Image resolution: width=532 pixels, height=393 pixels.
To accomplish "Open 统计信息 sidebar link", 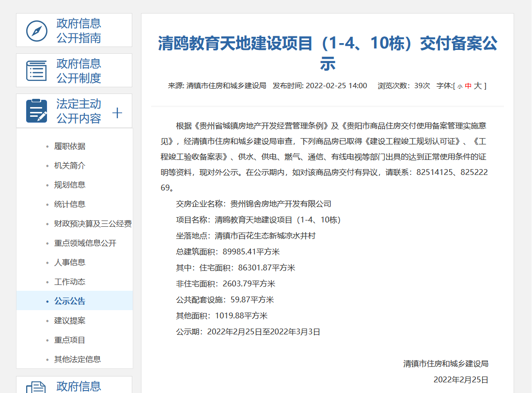I will [x=70, y=204].
